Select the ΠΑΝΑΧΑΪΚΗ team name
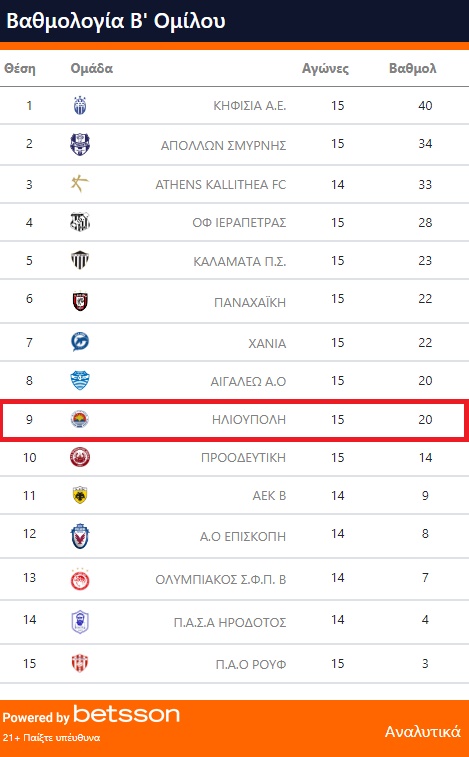 pos(250,302)
